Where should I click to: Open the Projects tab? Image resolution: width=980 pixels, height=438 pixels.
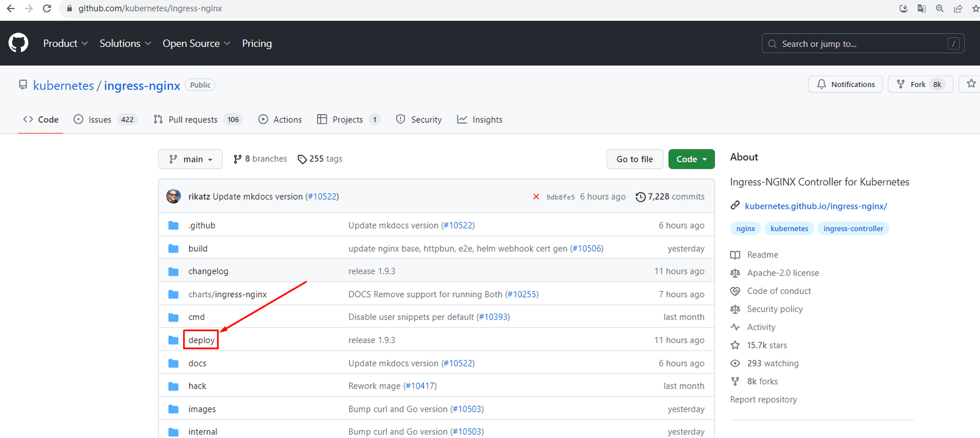[x=349, y=119]
